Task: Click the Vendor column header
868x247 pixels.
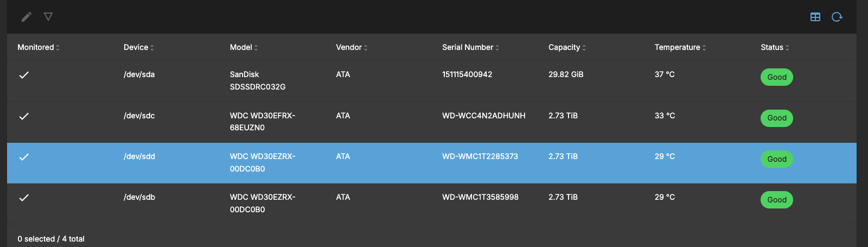Action: pos(349,47)
